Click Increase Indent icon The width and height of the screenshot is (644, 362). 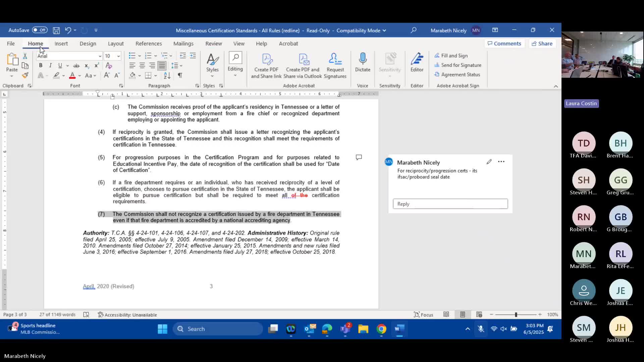point(193,56)
